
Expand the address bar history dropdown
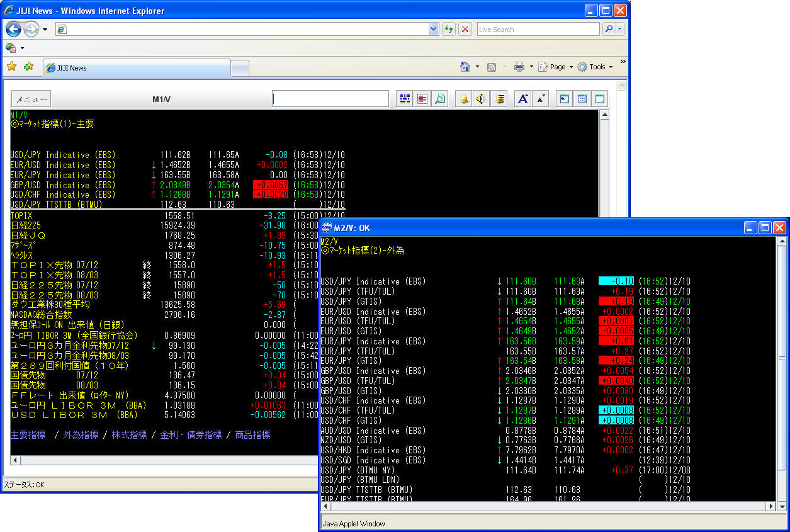point(433,29)
